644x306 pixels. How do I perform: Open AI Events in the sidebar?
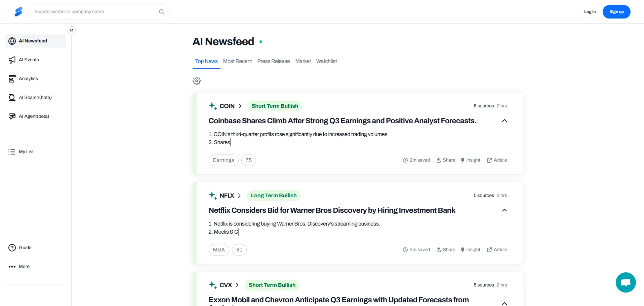[x=29, y=60]
